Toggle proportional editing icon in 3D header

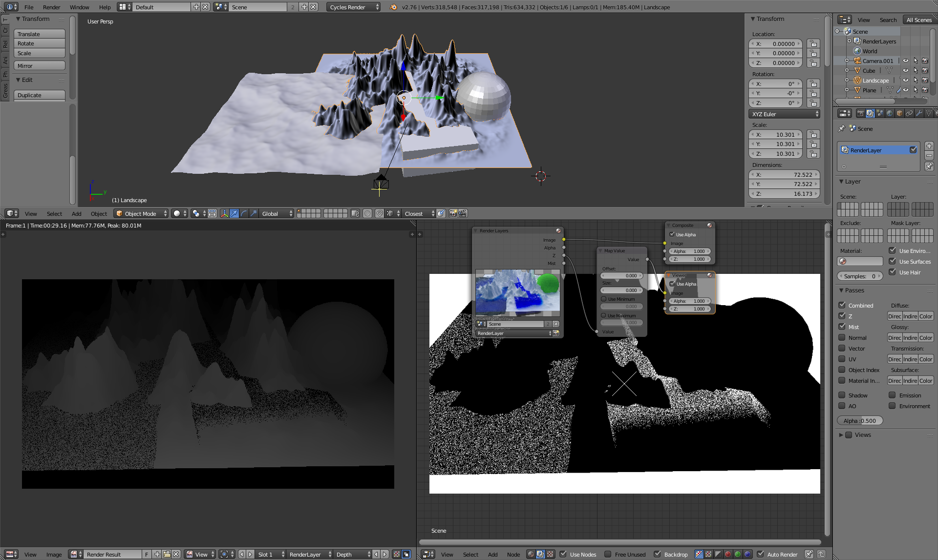[367, 213]
